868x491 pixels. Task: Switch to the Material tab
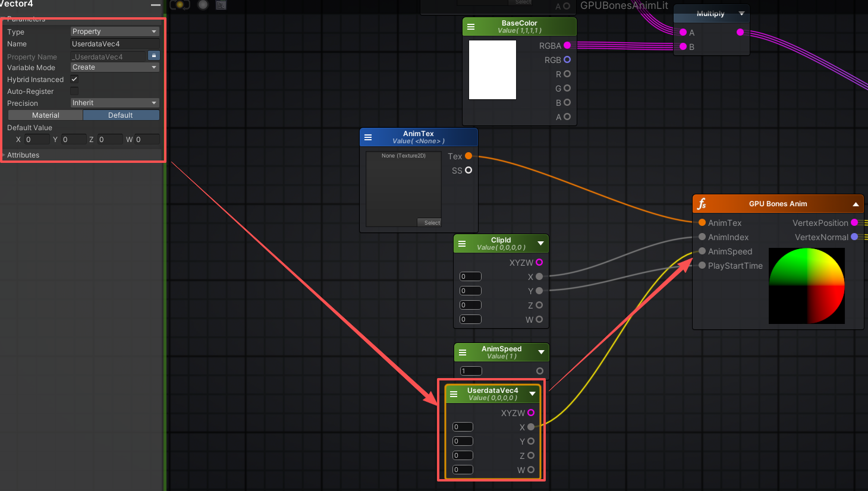pyautogui.click(x=46, y=115)
